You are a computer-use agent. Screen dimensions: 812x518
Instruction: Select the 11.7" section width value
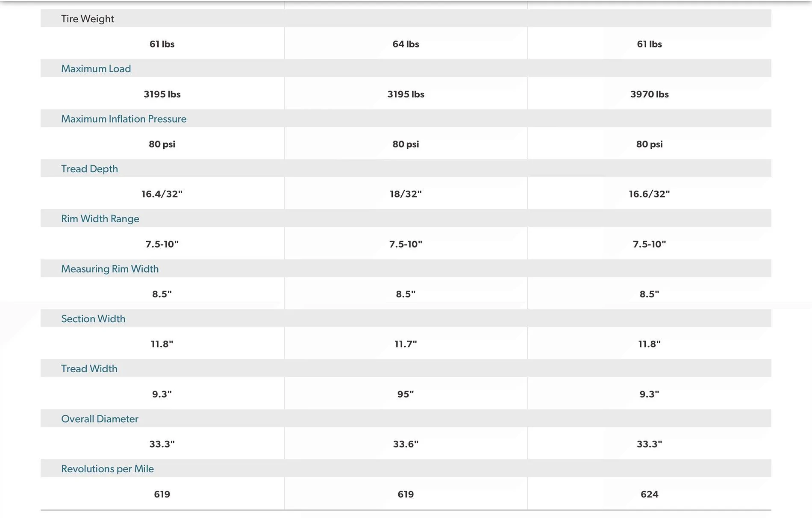point(406,344)
